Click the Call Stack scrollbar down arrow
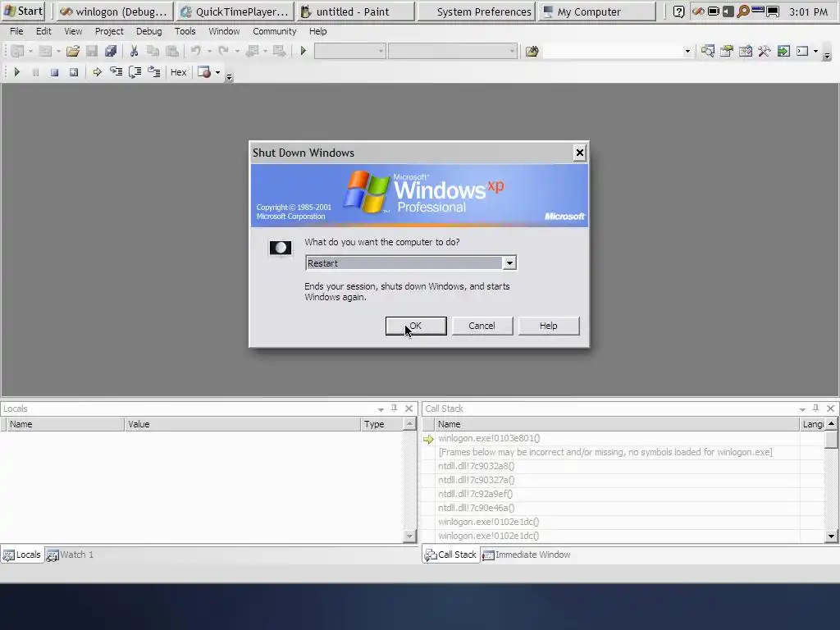 pyautogui.click(x=831, y=536)
